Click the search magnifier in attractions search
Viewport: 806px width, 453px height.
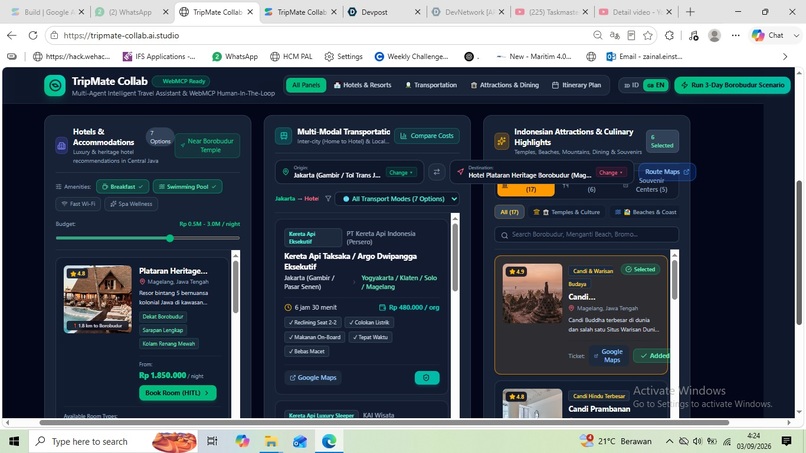[504, 234]
